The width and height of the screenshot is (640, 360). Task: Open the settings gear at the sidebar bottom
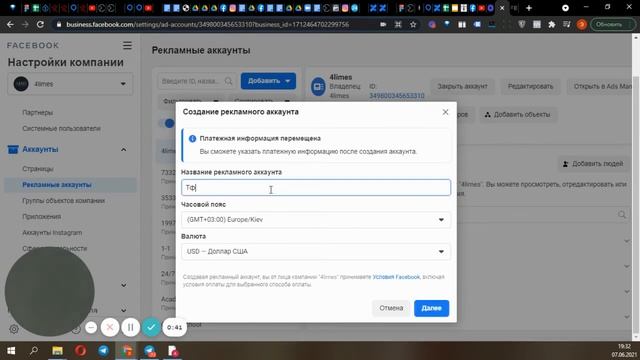click(14, 329)
